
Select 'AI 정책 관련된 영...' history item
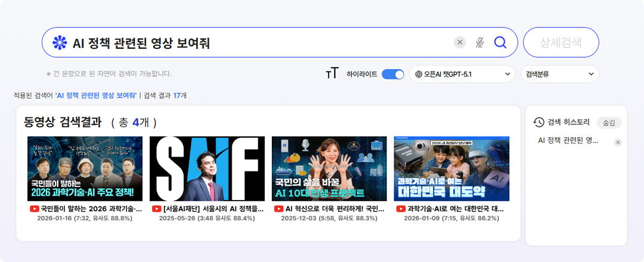[x=568, y=141]
